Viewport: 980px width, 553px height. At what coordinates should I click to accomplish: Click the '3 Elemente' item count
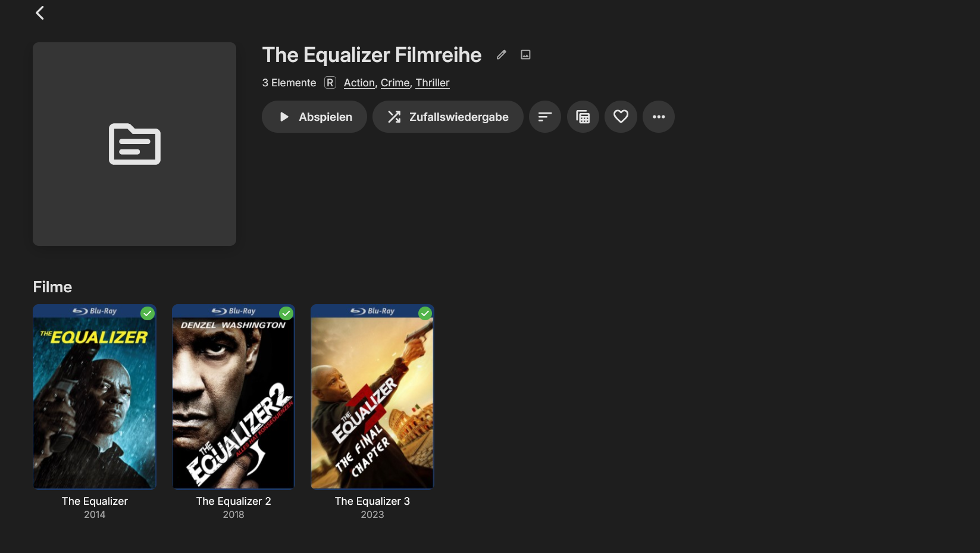pyautogui.click(x=289, y=83)
